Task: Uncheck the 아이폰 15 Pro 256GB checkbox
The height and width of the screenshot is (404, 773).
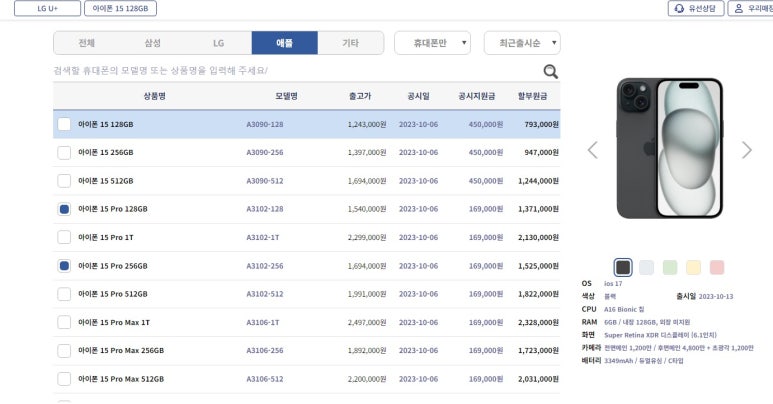Action: (x=64, y=266)
